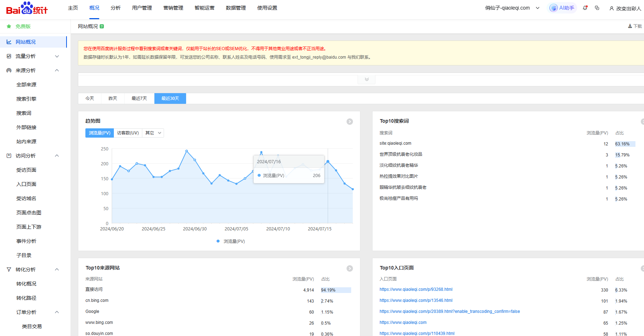Click the 15.79% share bar for 世界顶级抗衰老化妆品
Image resolution: width=644 pixels, height=336 pixels.
pyautogui.click(x=622, y=155)
